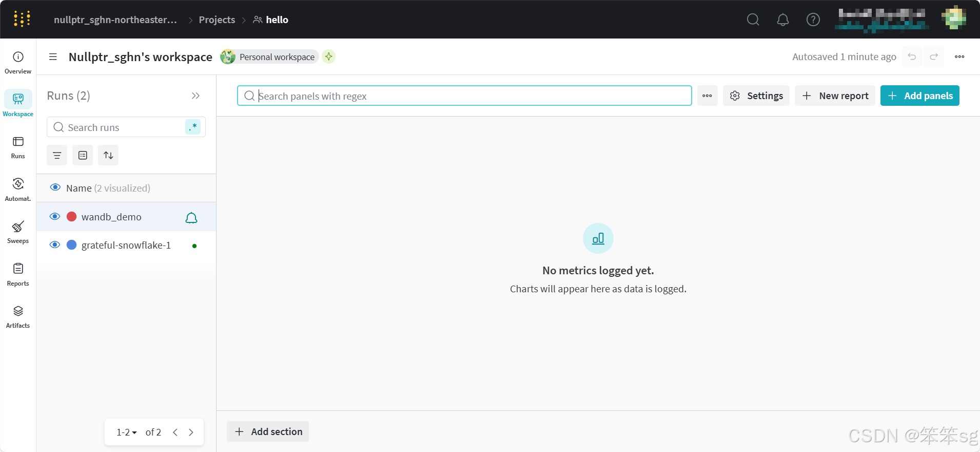Toggle the hamburger menu next to workspace title
The height and width of the screenshot is (452, 980).
[53, 56]
